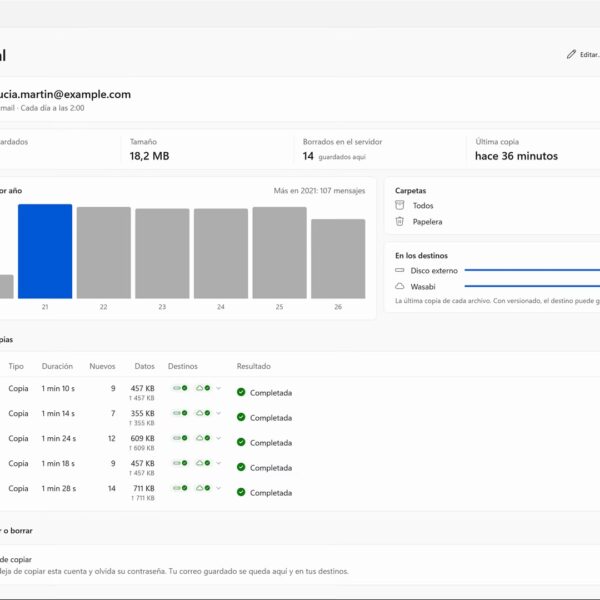Click the Wasabi cloud icon
600x600 pixels.
(399, 286)
